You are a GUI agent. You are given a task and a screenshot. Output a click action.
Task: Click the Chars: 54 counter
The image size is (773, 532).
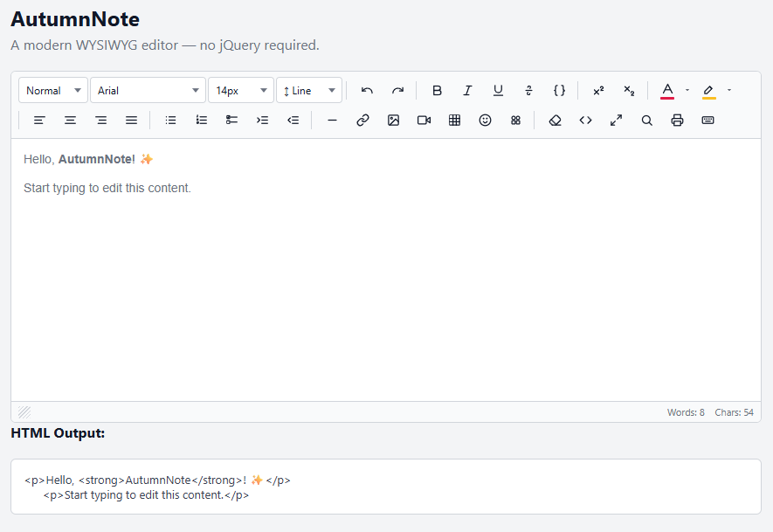click(x=734, y=412)
